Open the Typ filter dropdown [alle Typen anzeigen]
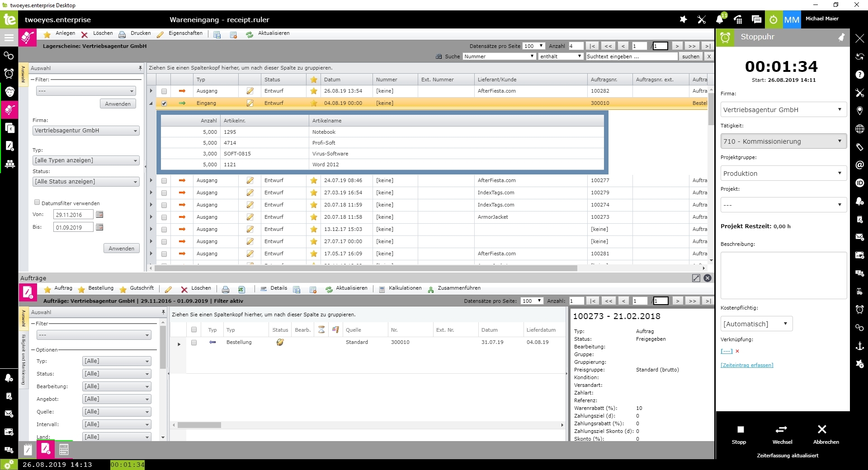The image size is (868, 470). [86, 160]
